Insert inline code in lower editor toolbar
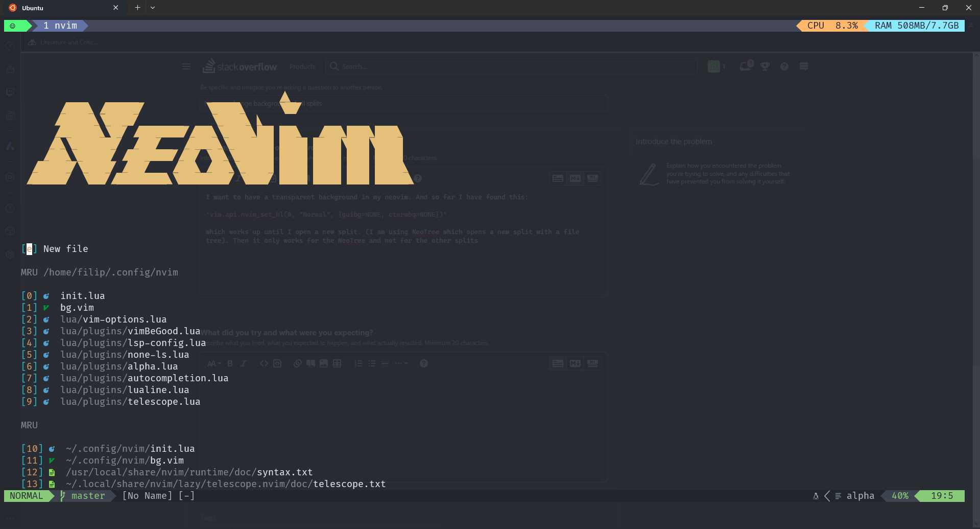This screenshot has width=980, height=529. [x=264, y=363]
